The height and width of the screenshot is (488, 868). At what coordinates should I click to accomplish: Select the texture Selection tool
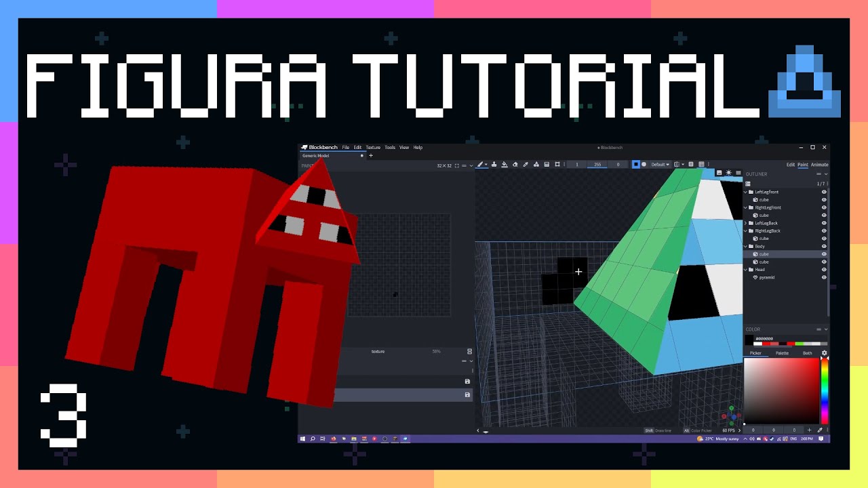pos(557,164)
